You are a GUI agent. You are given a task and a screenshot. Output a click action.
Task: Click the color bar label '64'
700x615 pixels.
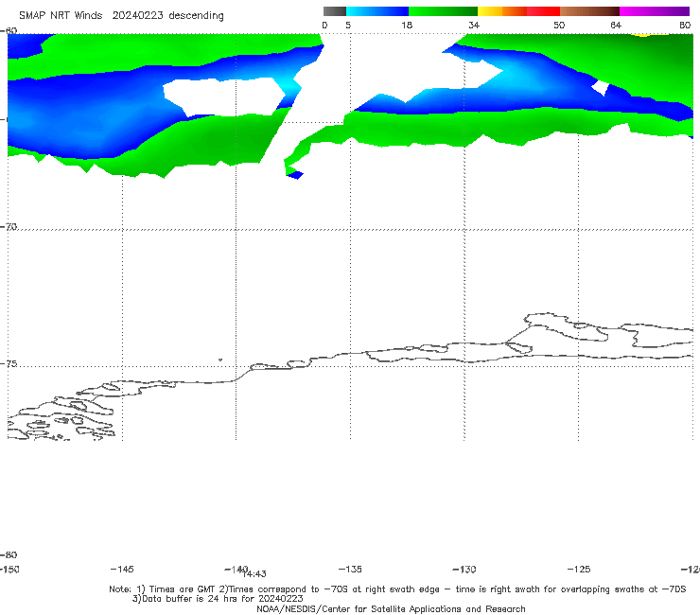pos(616,25)
